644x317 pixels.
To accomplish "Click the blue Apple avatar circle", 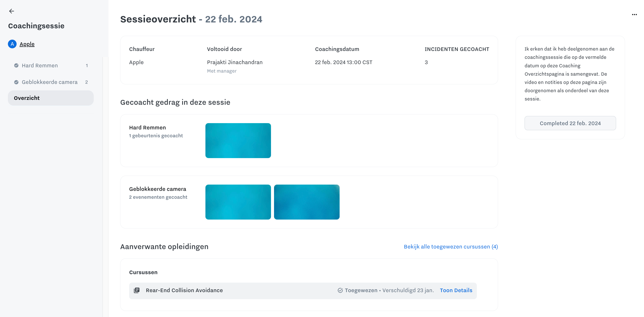I will (x=12, y=44).
